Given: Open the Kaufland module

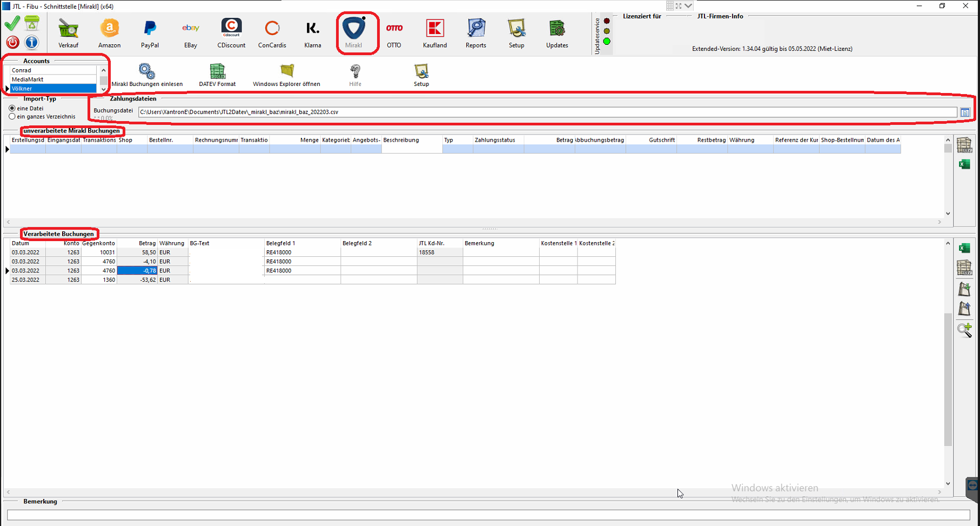Looking at the screenshot, I should pos(434,33).
